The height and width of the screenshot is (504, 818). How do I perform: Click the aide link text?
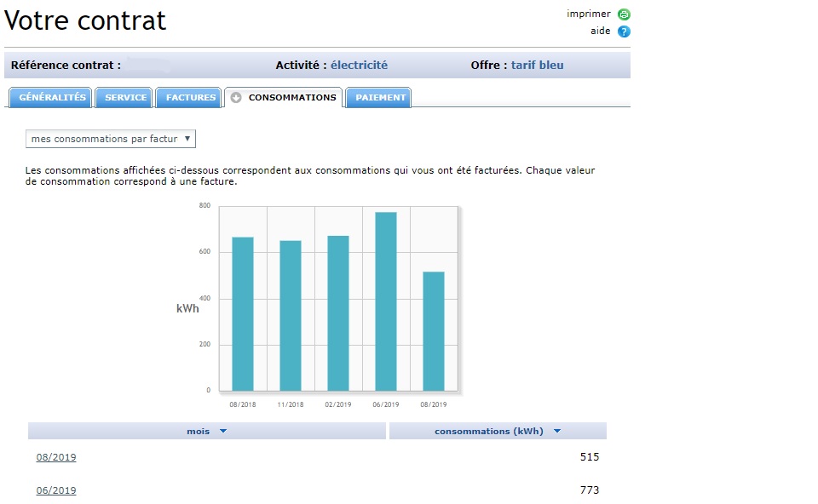(x=601, y=31)
